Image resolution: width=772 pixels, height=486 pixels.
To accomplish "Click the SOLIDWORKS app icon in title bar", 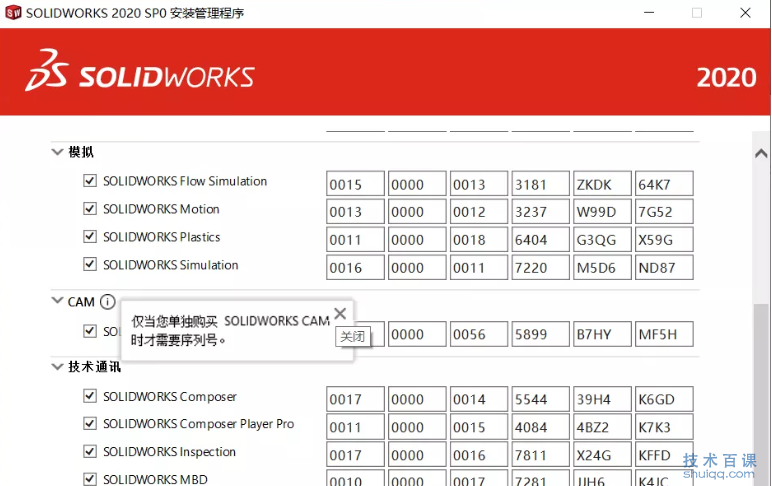I will 13,12.
